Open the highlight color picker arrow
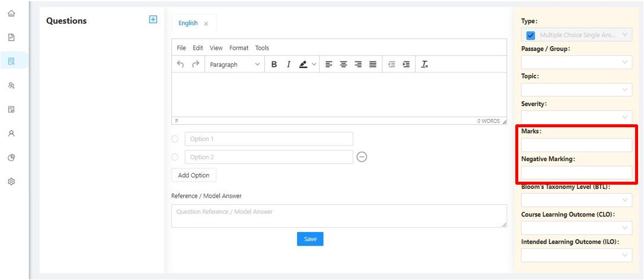Image resolution: width=644 pixels, height=280 pixels. pyautogui.click(x=314, y=65)
